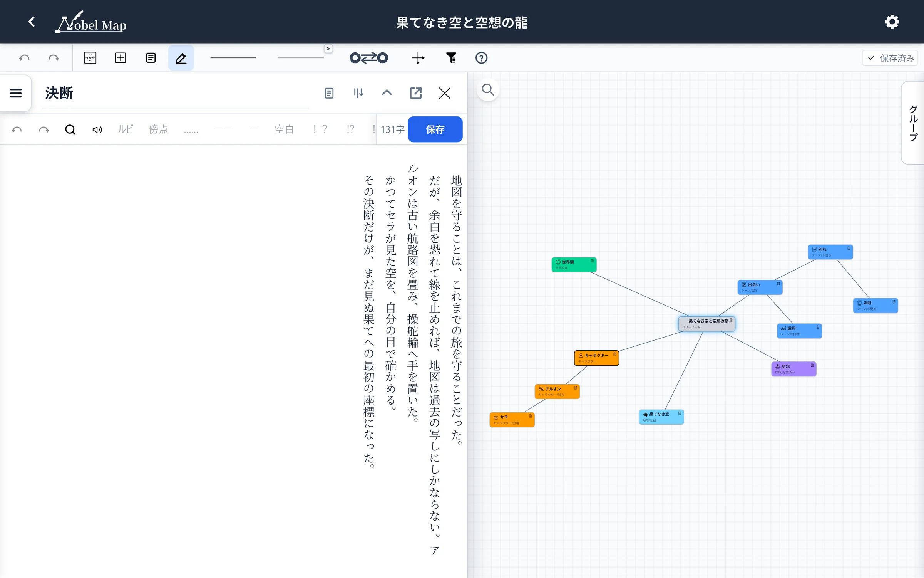The height and width of the screenshot is (578, 924).
Task: Select the 果てなき空 light blue node
Action: point(661,417)
